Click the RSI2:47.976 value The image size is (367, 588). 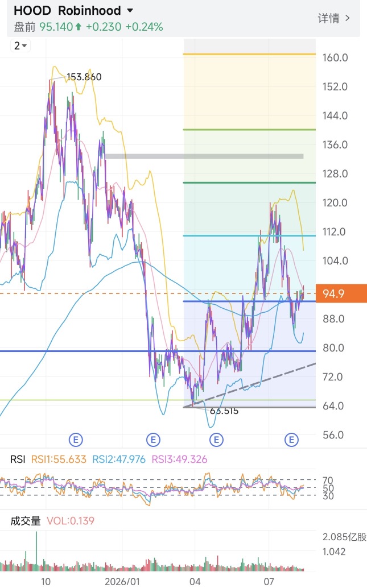click(119, 459)
